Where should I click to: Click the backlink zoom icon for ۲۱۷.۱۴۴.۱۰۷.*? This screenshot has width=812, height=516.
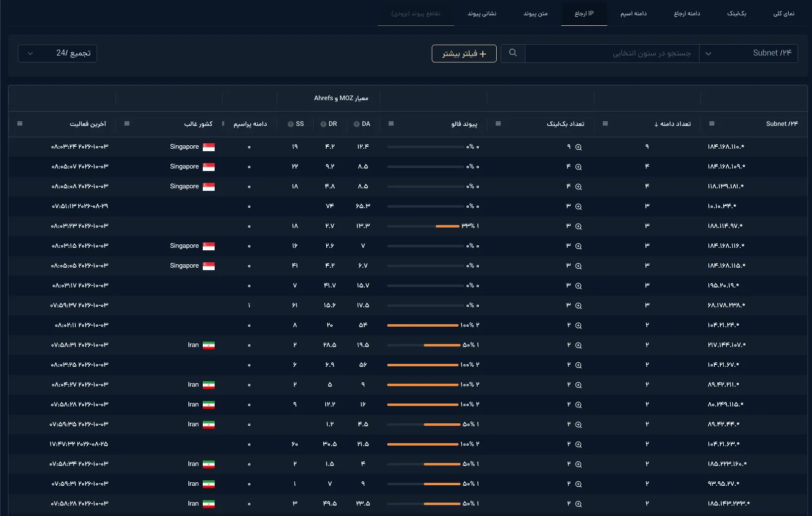(x=579, y=345)
